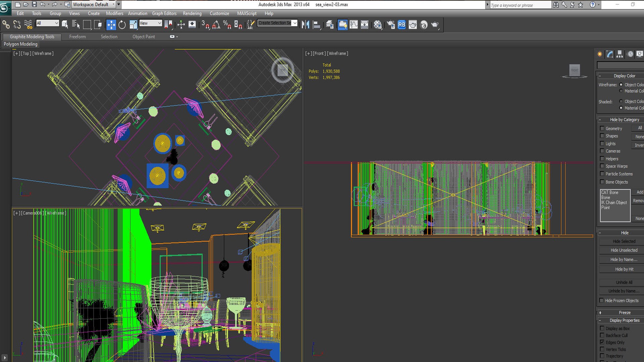This screenshot has width=644, height=362.
Task: Toggle the Angle Snap icon
Action: click(216, 24)
